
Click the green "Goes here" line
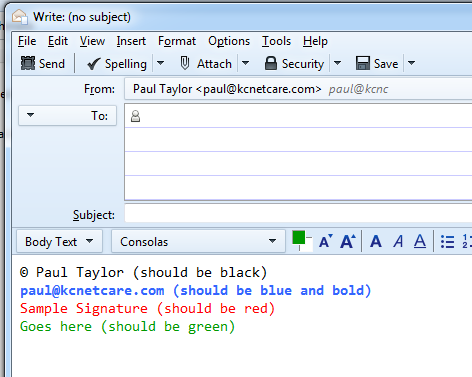click(128, 326)
